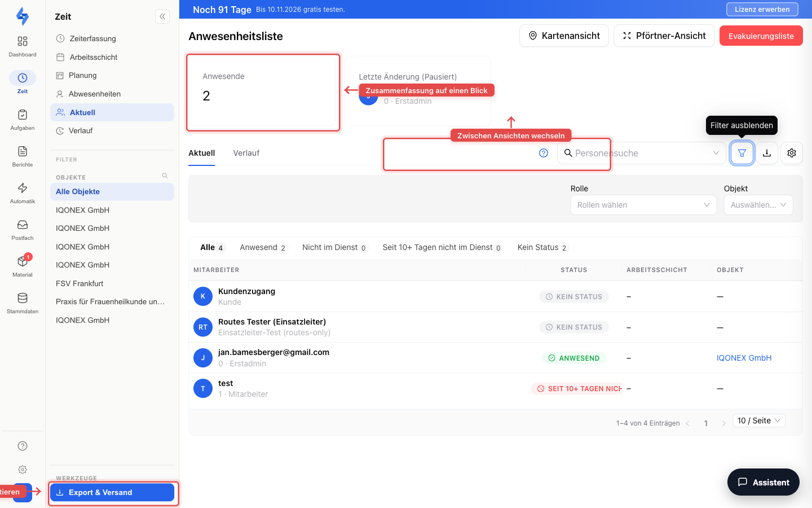Open Planung menu item
812x508 pixels.
pos(112,75)
